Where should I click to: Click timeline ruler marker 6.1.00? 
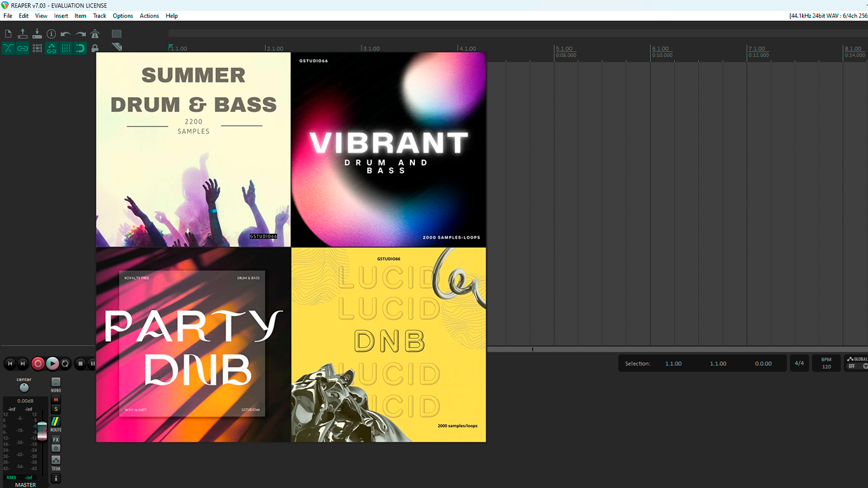pyautogui.click(x=661, y=48)
